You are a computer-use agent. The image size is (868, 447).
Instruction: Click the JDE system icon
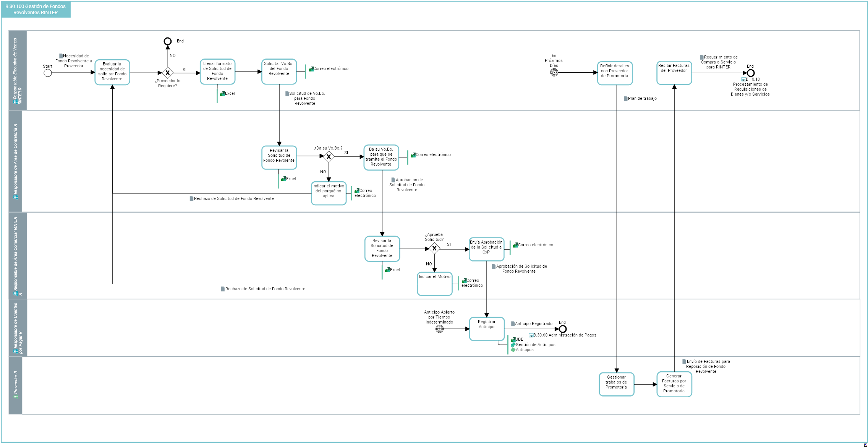513,340
